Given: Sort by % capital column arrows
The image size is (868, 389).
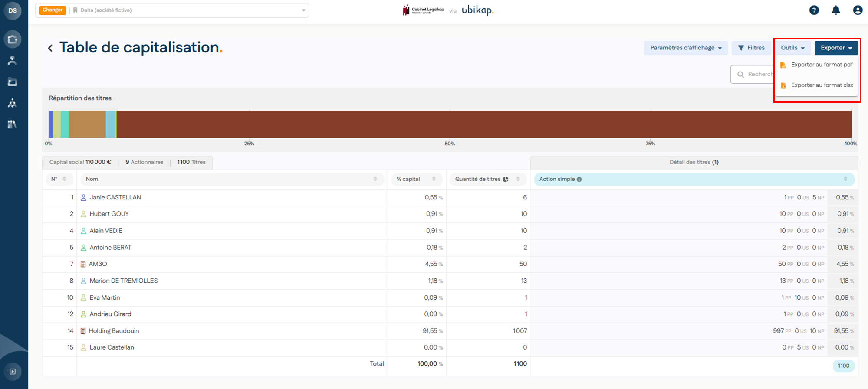Looking at the screenshot, I should pyautogui.click(x=434, y=179).
